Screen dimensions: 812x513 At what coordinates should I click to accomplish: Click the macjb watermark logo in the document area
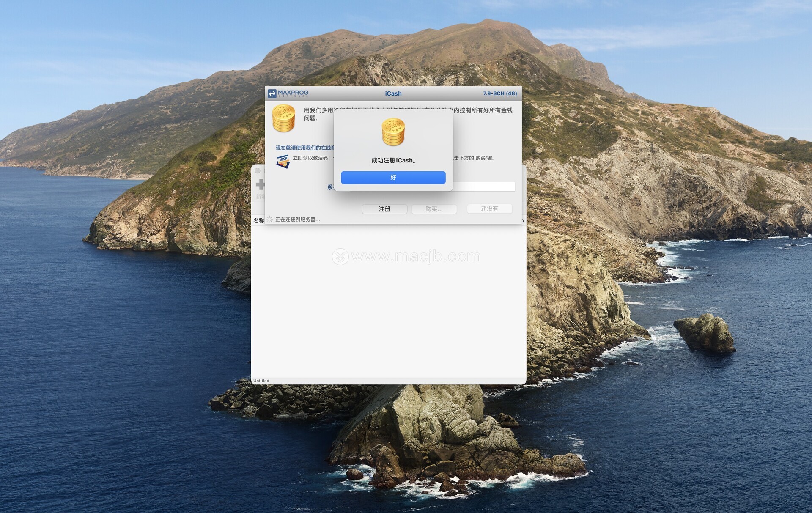[x=340, y=256]
